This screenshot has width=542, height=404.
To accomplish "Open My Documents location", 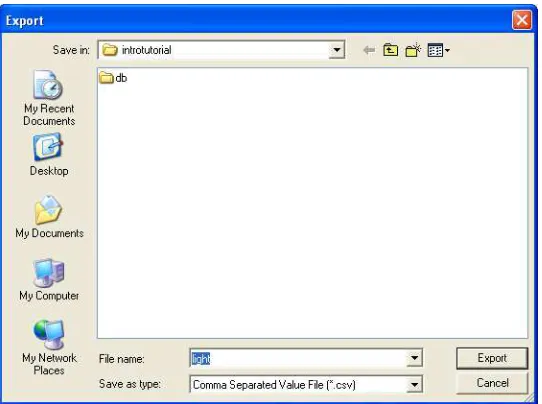I will [x=49, y=217].
